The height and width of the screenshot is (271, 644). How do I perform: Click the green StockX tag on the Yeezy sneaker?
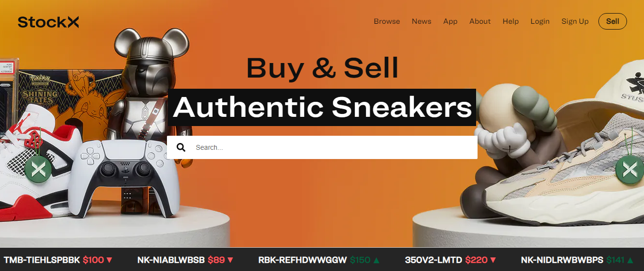(x=630, y=169)
